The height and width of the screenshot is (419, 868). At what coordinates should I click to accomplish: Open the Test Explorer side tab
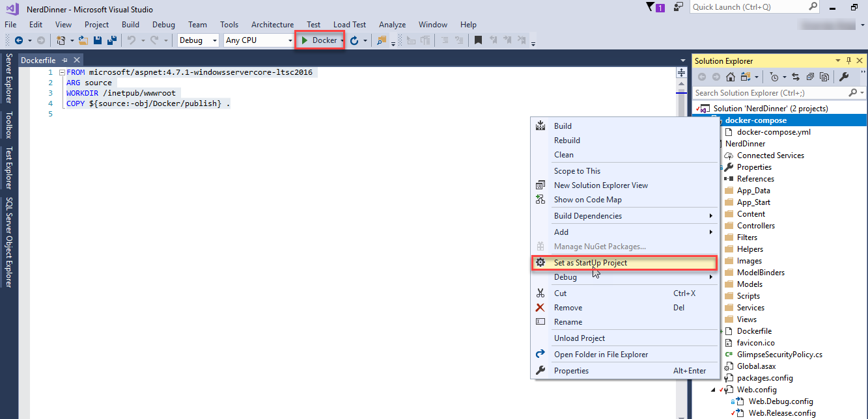[9, 168]
